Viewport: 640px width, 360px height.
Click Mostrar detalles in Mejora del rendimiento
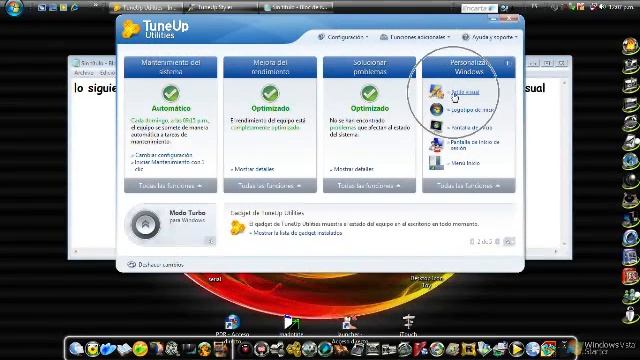coord(254,169)
